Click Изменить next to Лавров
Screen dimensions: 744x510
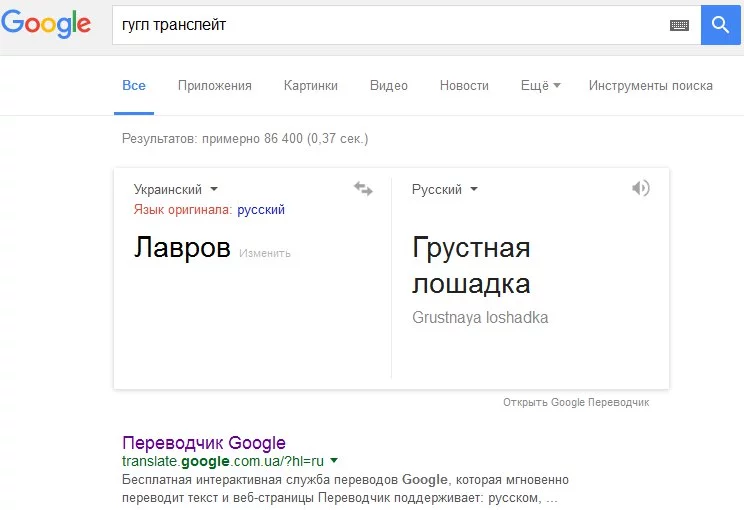point(265,253)
